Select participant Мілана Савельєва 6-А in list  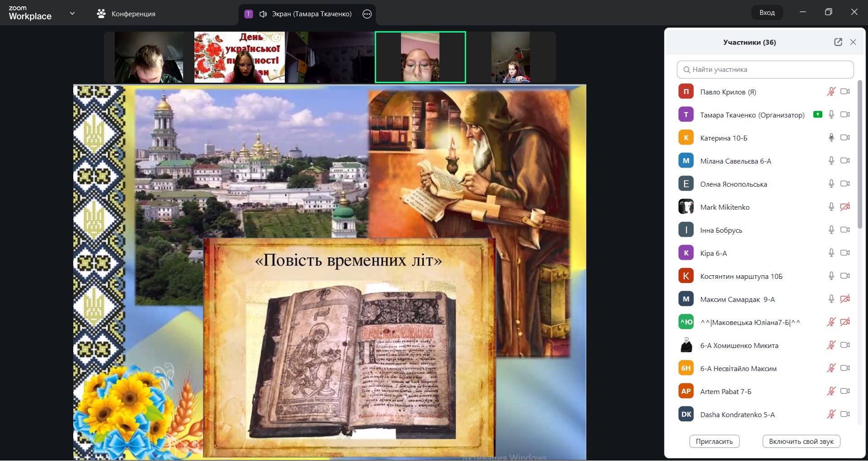pyautogui.click(x=736, y=161)
